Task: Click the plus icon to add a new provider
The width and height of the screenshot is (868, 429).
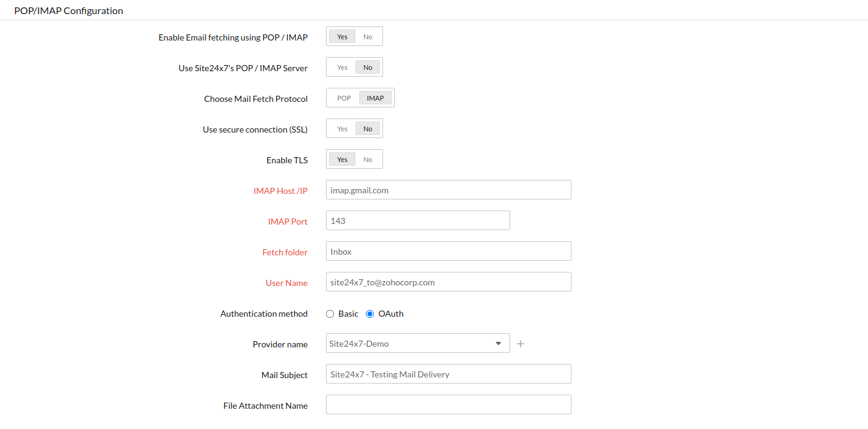Action: pyautogui.click(x=521, y=344)
